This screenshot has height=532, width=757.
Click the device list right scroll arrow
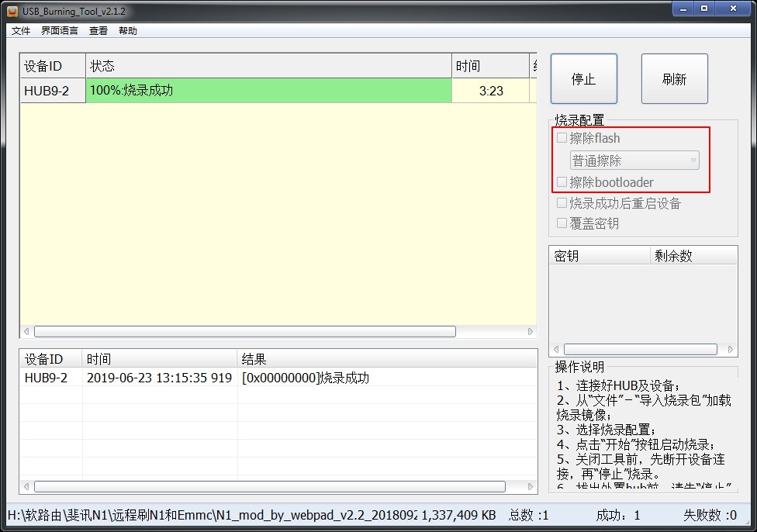tap(530, 332)
